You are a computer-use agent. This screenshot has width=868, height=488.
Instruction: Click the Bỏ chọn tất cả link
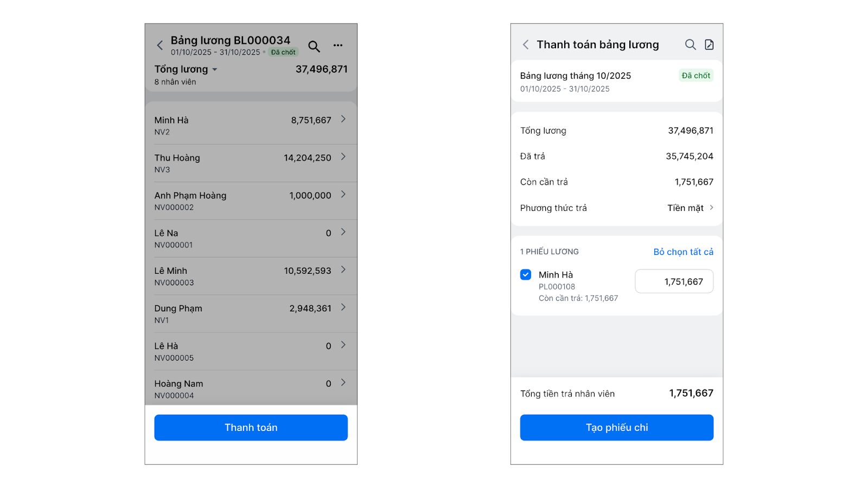683,252
